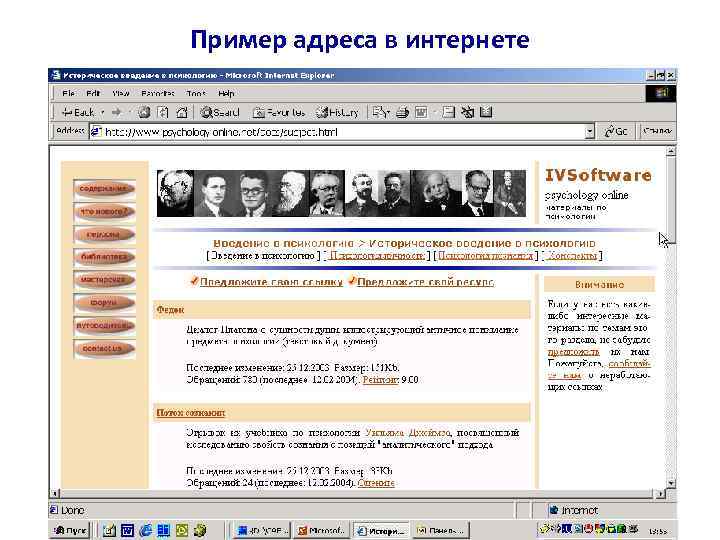Open the 'Психология познания' section link
The image size is (720, 540).
coord(485,256)
